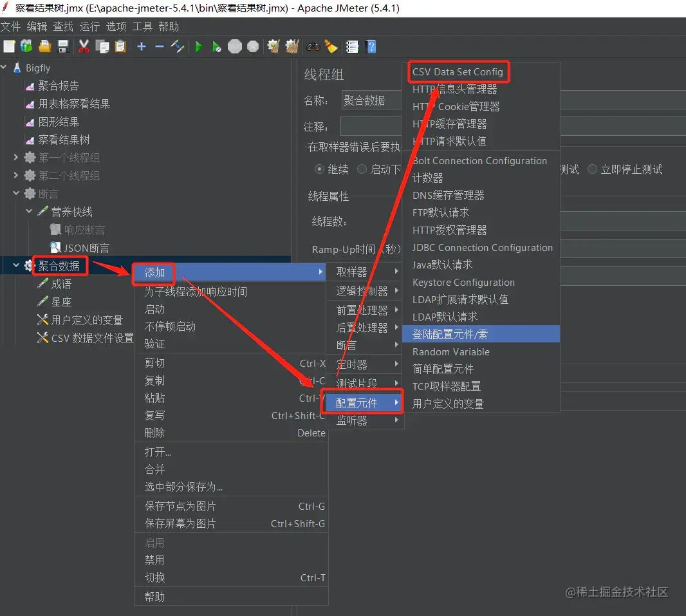Image resolution: width=686 pixels, height=616 pixels.
Task: Click the Copy icon in toolbar
Action: tap(102, 46)
